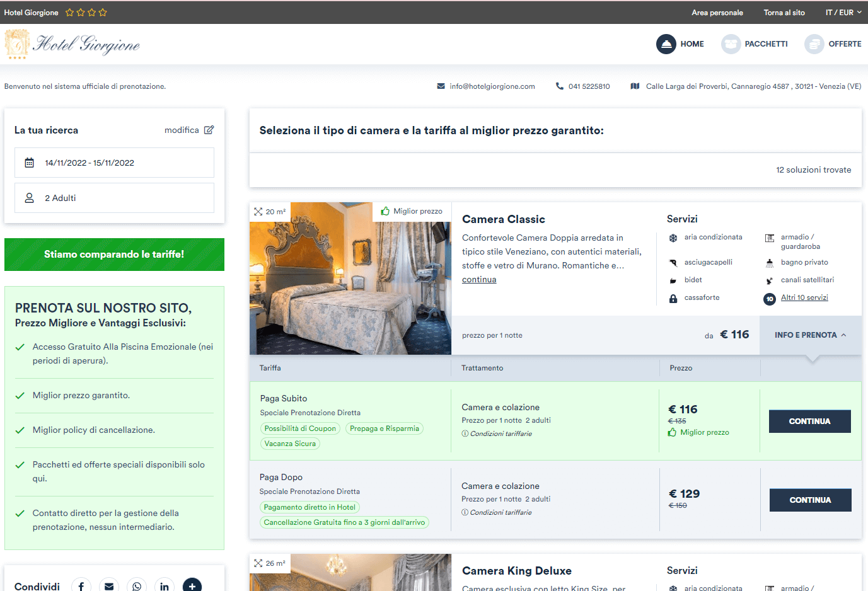Share via the email icon under Condividi
868x591 pixels.
point(109,587)
